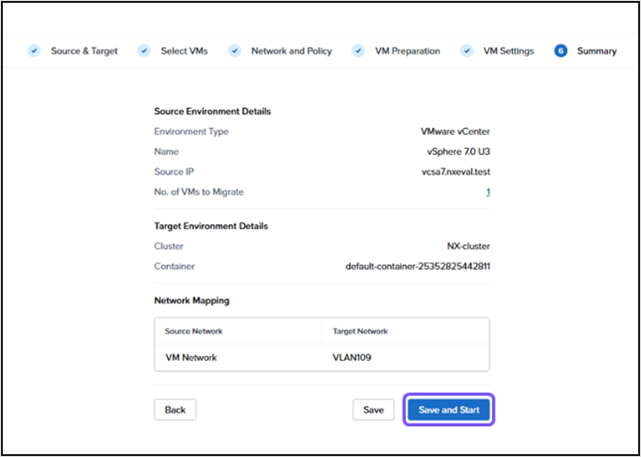Switch to the VM Settings step label
This screenshot has height=457, width=641.
(x=508, y=51)
